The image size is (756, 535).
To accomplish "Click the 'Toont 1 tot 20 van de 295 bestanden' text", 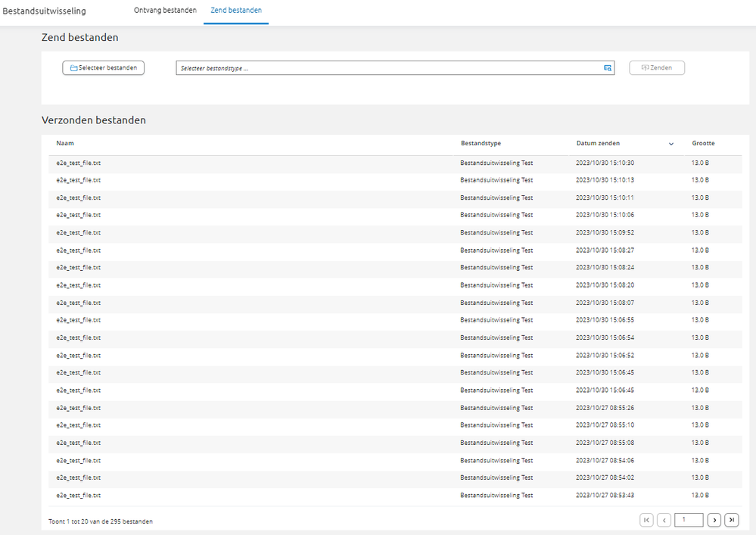I will 101,521.
